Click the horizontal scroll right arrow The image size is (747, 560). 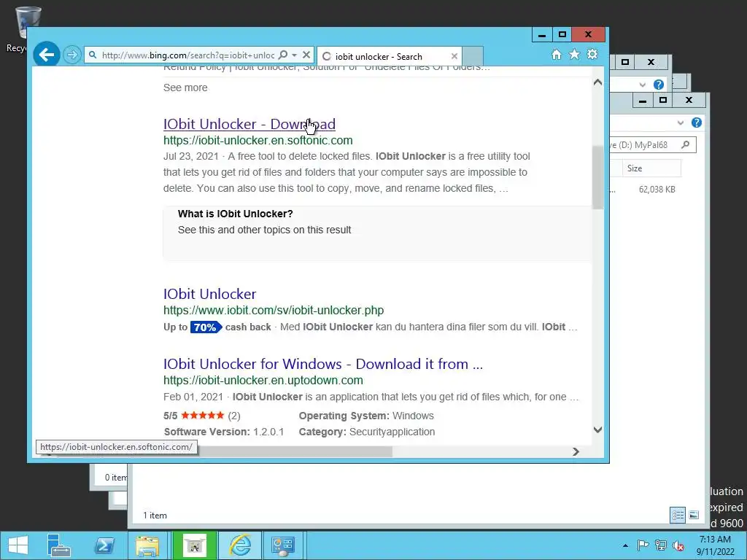tap(576, 451)
